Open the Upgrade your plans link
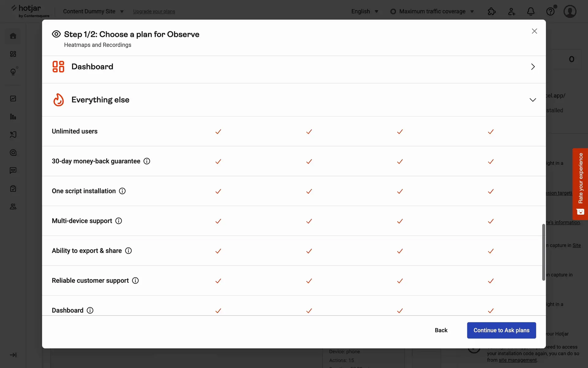This screenshot has width=588, height=368. (154, 12)
